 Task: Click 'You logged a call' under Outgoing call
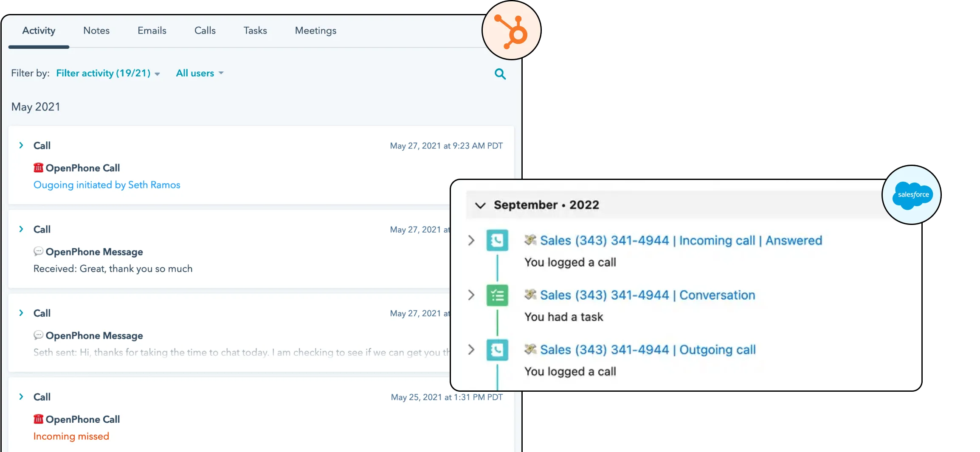(x=570, y=372)
